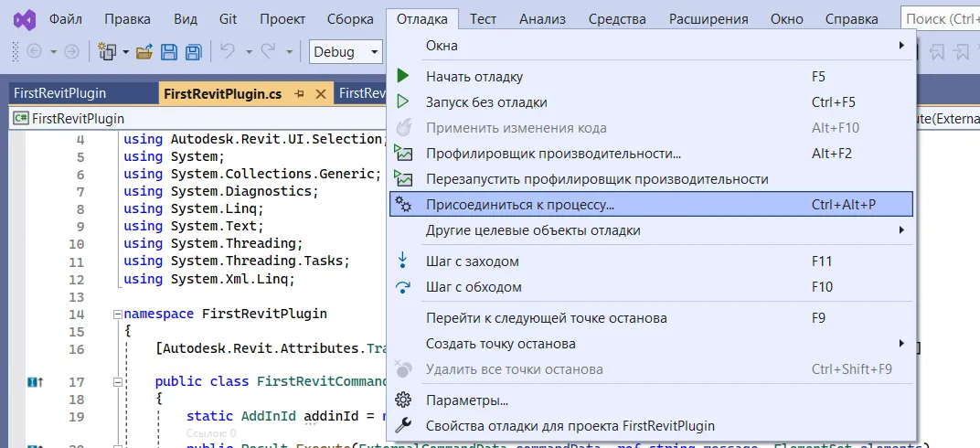Click the performance profiler chart icon

403,153
